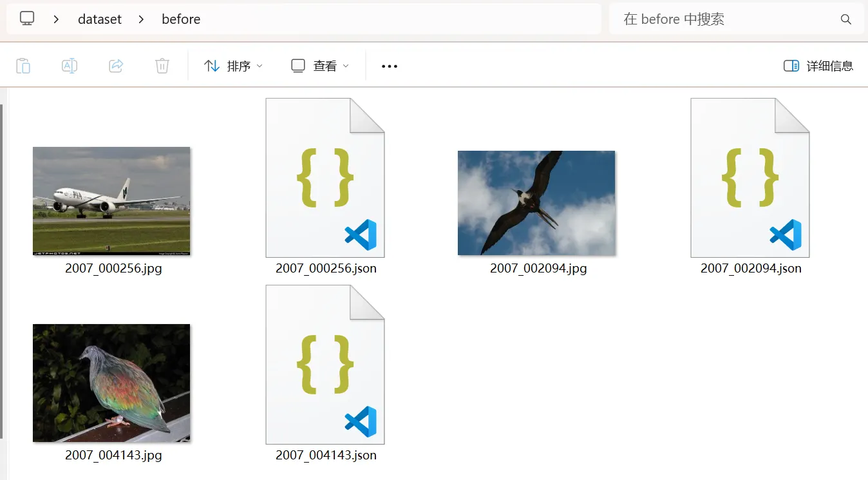
Task: Expand chevron between dataset and before
Action: 141,19
